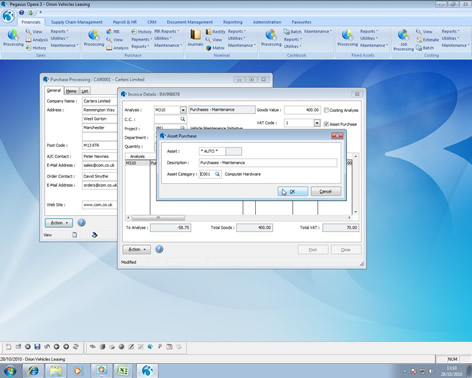
Task: Open Purchase Processing in the ribbon
Action: pos(94,38)
